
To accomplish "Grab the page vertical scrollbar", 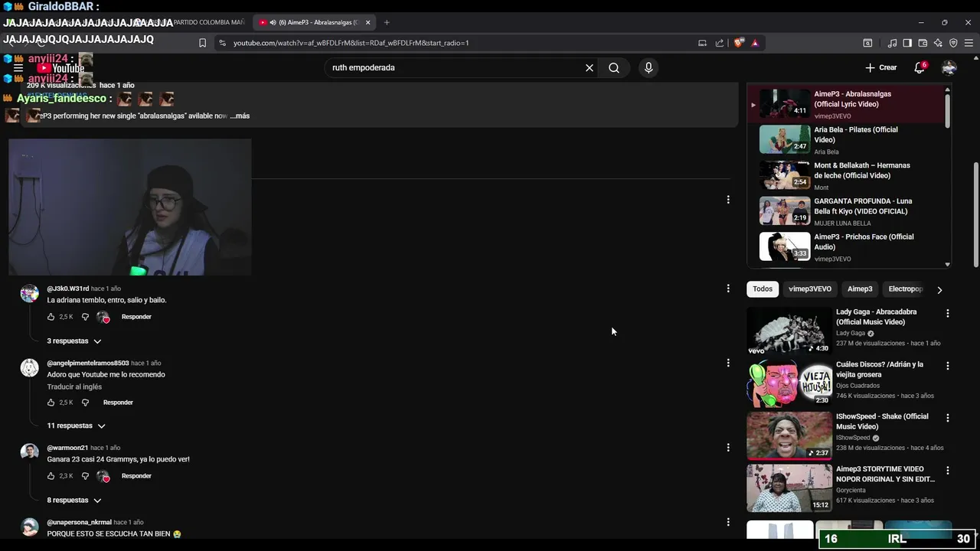I will pos(975,214).
